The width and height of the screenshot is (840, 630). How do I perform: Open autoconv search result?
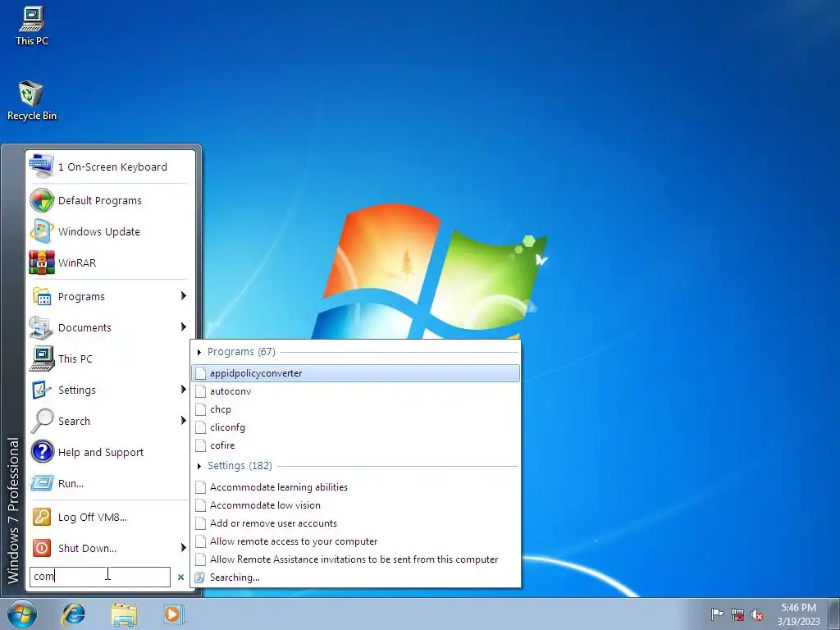click(x=356, y=391)
